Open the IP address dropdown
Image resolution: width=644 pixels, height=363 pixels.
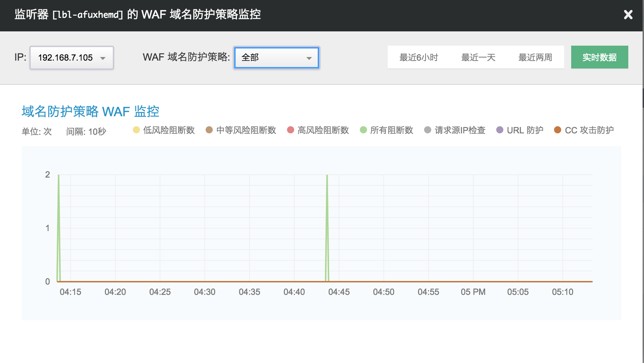coord(72,58)
